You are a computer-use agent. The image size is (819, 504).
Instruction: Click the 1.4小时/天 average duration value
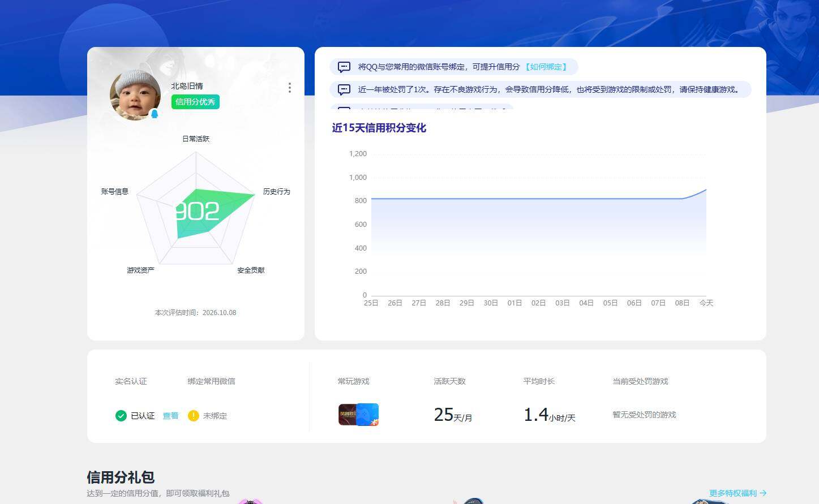549,415
